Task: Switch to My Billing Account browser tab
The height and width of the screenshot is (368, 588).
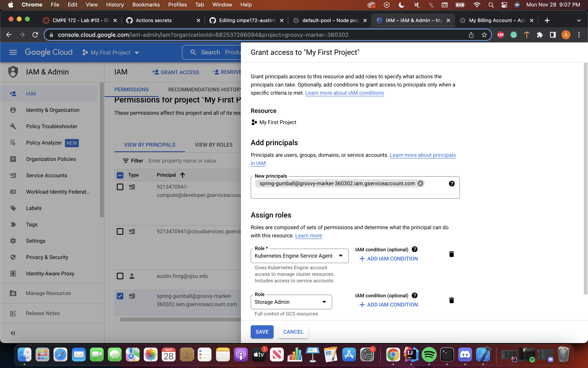Action: [x=497, y=20]
